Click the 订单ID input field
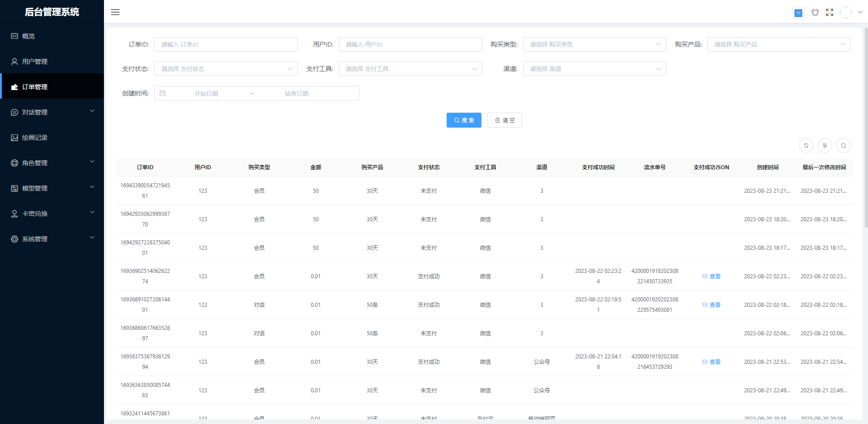This screenshot has height=424, width=868. (226, 44)
